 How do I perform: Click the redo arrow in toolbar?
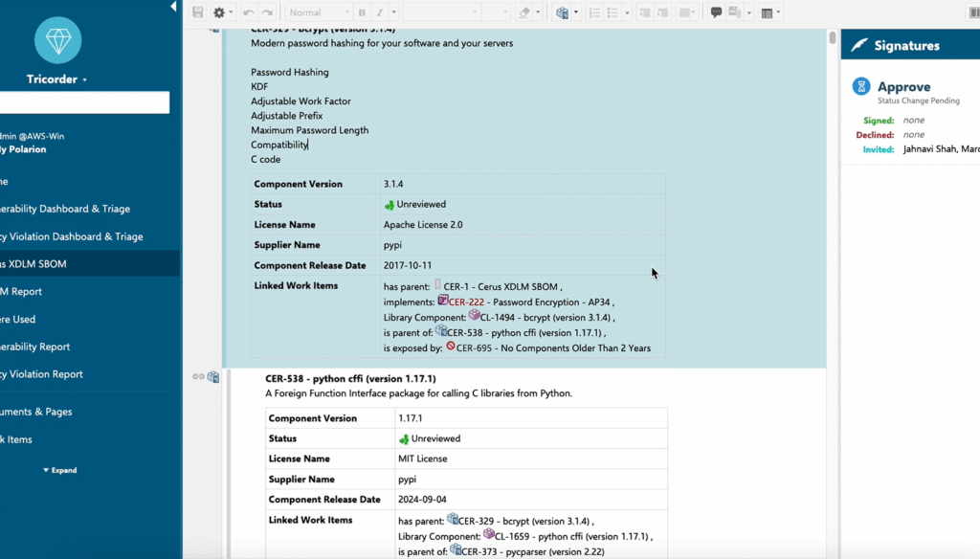coord(267,12)
